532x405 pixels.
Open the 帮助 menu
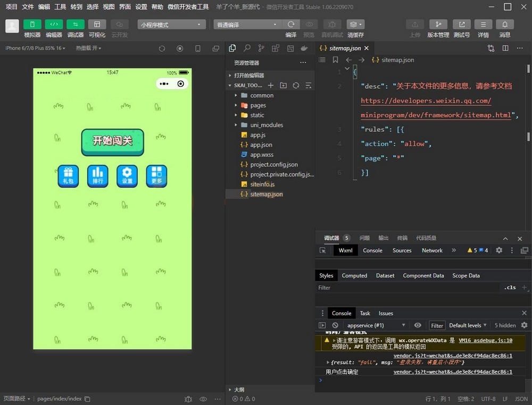(x=157, y=7)
